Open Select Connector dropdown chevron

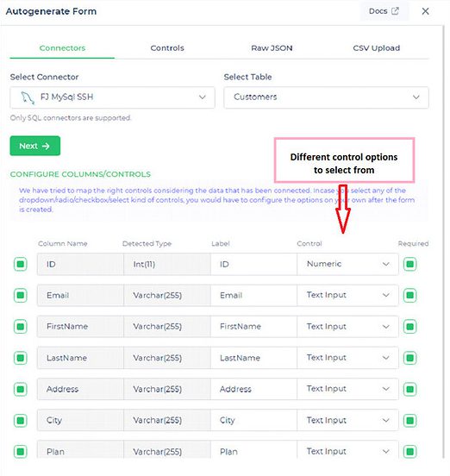(x=203, y=97)
